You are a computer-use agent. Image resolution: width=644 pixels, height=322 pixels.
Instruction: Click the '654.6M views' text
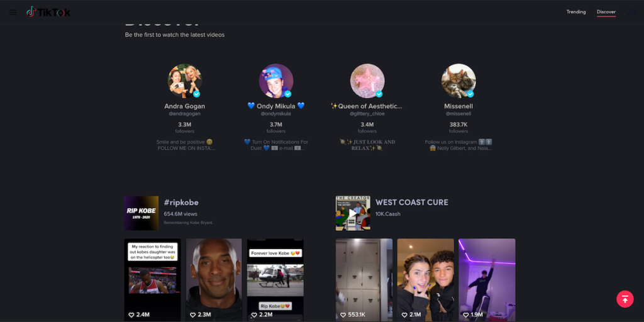[180, 214]
